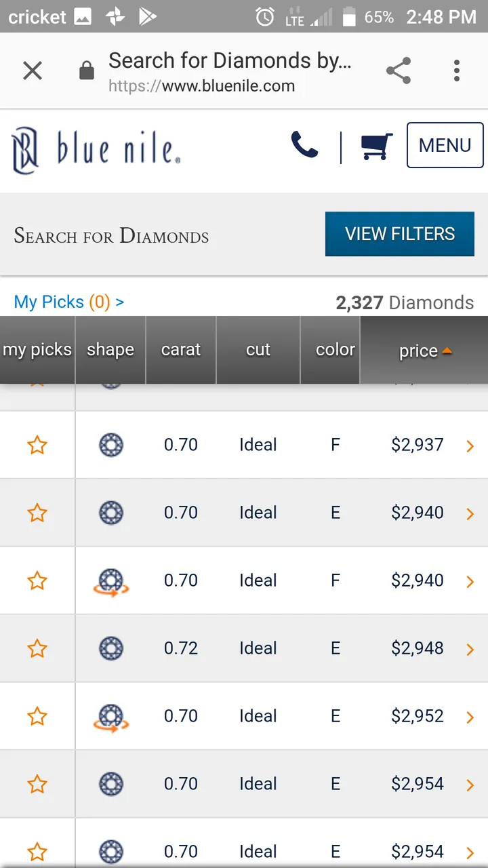488x868 pixels.
Task: Open the three-dot browser overflow menu
Action: coord(457,71)
